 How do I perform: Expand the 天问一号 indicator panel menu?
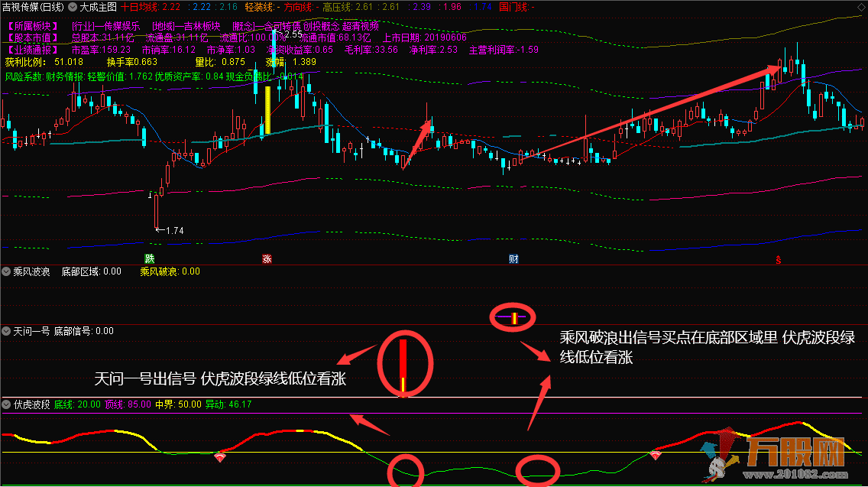[x=6, y=331]
